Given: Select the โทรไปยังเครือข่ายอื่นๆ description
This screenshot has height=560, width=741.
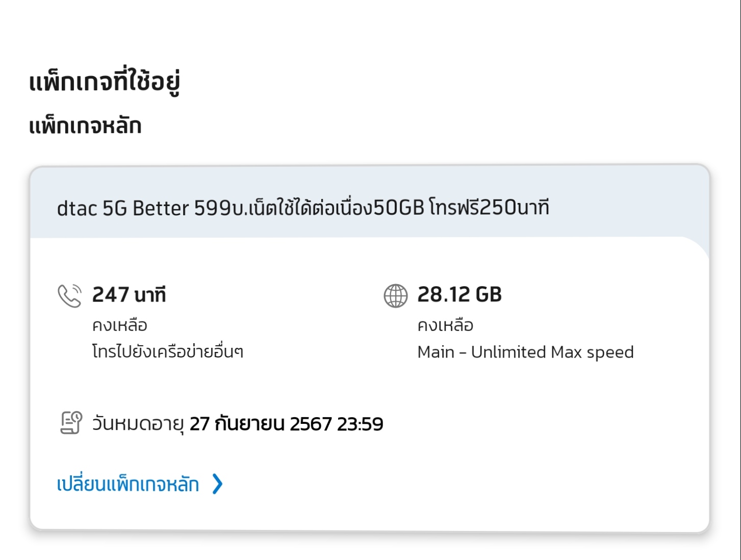Looking at the screenshot, I should (x=167, y=352).
